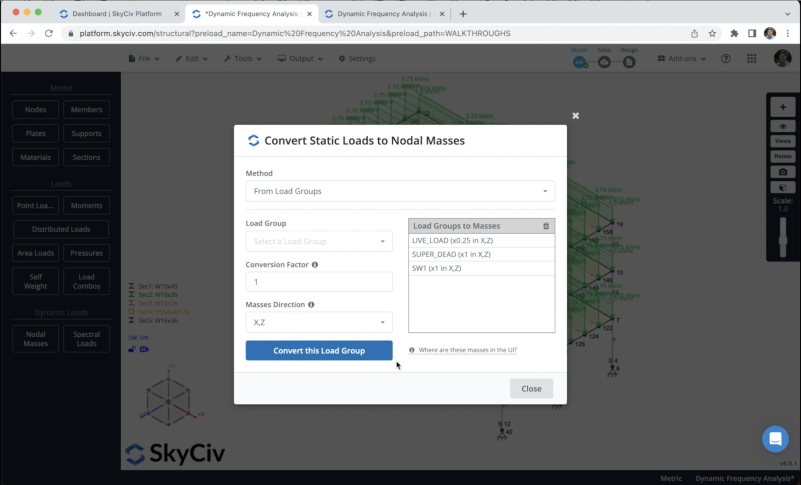Select SW1 (x1 in X,Z) row
The image size is (801, 485).
pyautogui.click(x=481, y=268)
